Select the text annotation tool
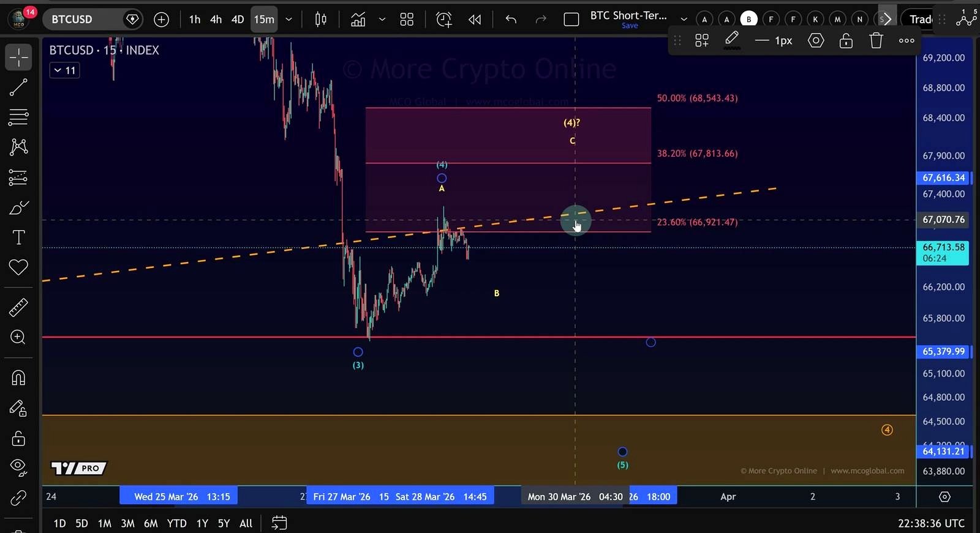The width and height of the screenshot is (980, 533). point(18,237)
